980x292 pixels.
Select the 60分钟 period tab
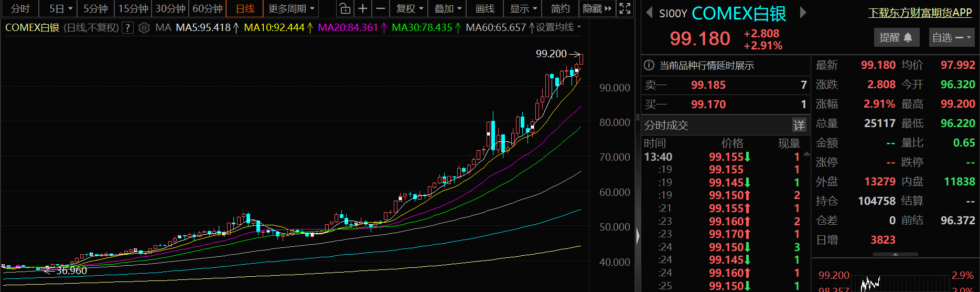tap(208, 9)
